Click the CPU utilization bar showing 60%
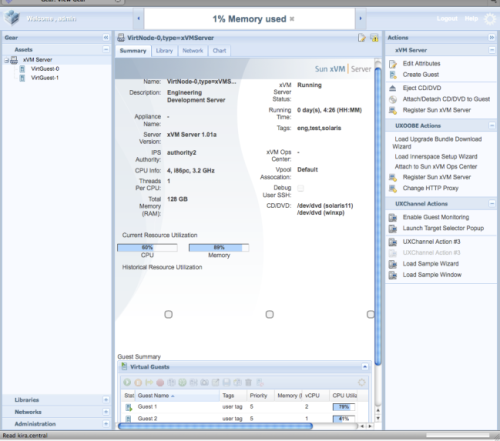Screen dimensions: 500x441 pos(147,247)
